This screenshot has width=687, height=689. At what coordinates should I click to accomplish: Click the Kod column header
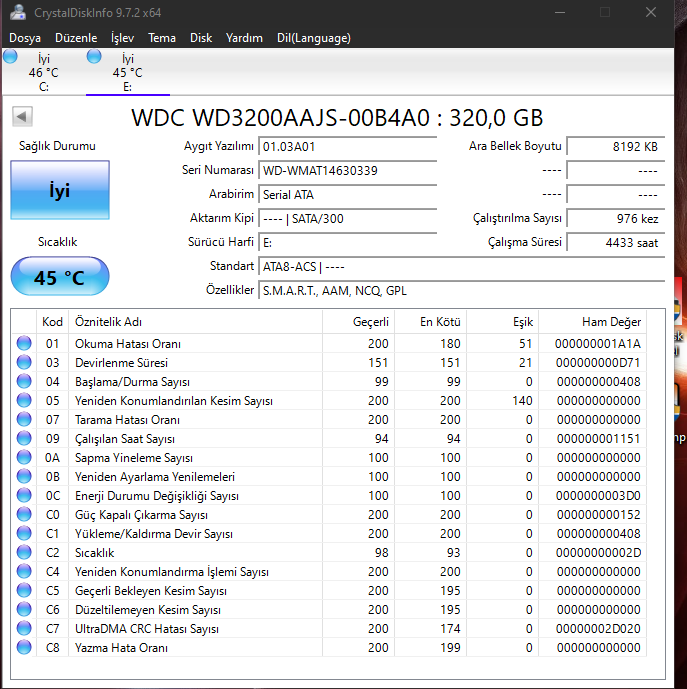coord(52,322)
